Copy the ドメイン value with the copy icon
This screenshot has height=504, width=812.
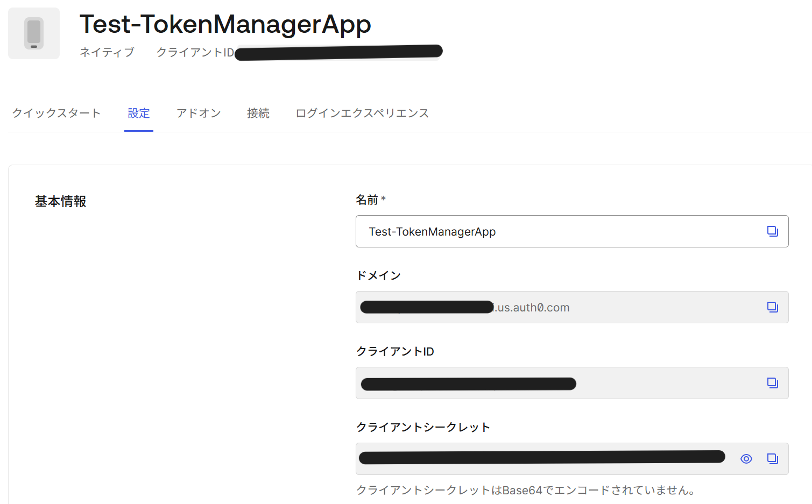pos(773,307)
